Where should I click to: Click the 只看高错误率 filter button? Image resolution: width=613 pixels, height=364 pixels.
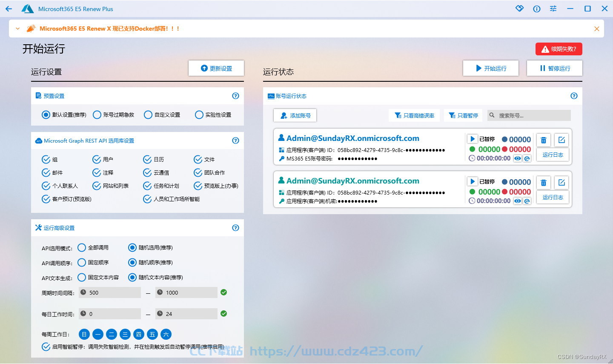414,115
